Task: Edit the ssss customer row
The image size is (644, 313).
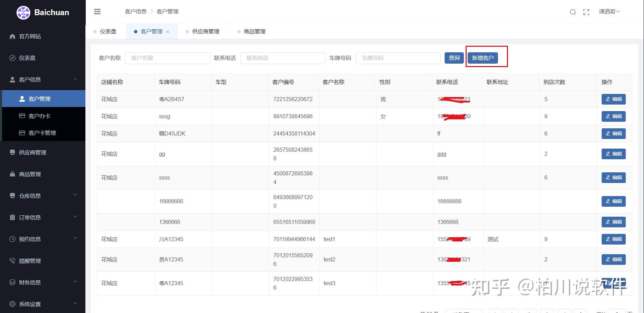Action: [613, 177]
